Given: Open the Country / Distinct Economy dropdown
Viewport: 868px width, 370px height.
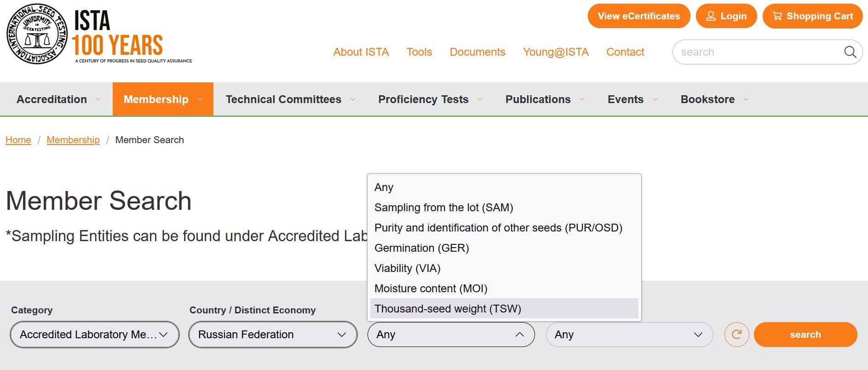Looking at the screenshot, I should (x=273, y=335).
